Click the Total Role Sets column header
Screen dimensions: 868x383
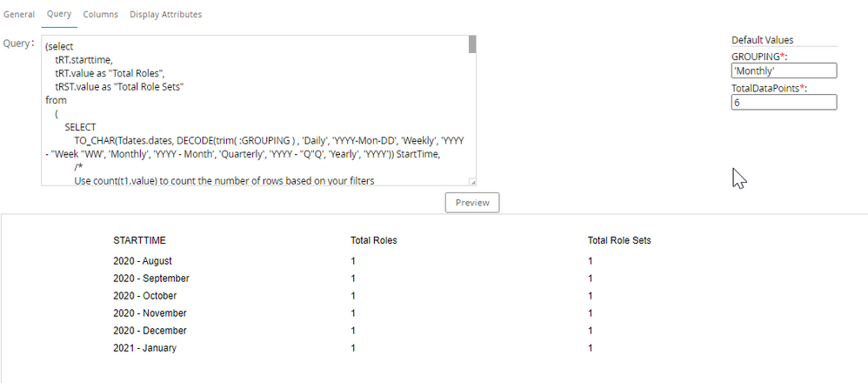pos(619,240)
